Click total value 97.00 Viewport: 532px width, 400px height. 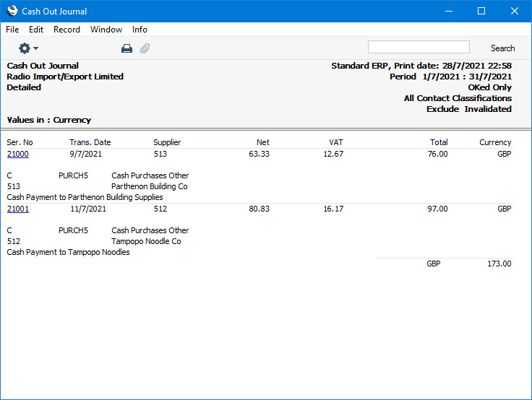click(438, 209)
